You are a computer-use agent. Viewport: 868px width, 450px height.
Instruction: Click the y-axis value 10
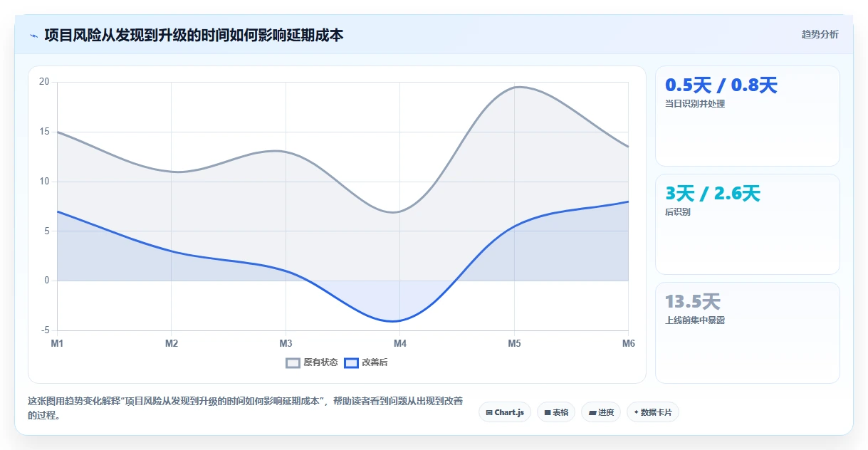44,182
